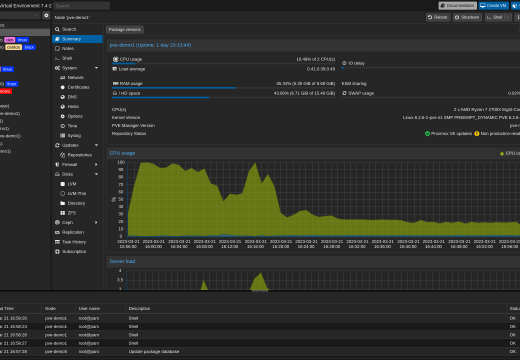Open the Shell button dropdown arrow in toolbar
520x360 pixels.
[508, 17]
